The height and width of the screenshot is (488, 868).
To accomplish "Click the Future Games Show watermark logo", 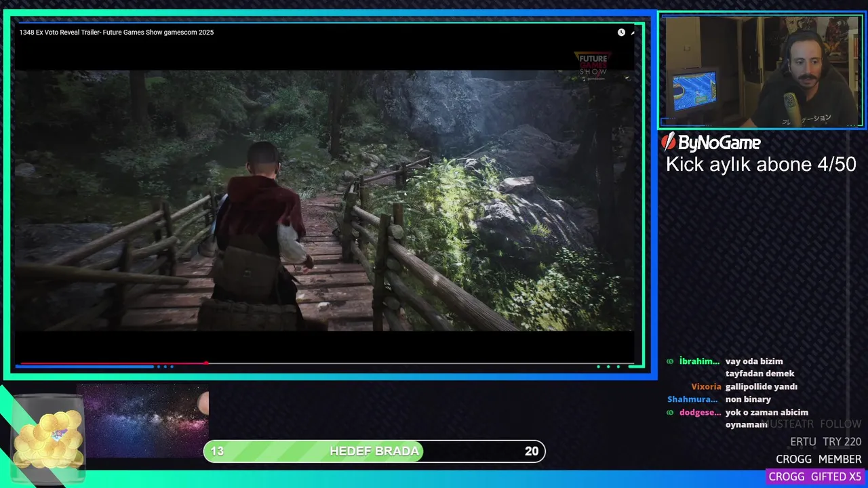I will pyautogui.click(x=593, y=67).
